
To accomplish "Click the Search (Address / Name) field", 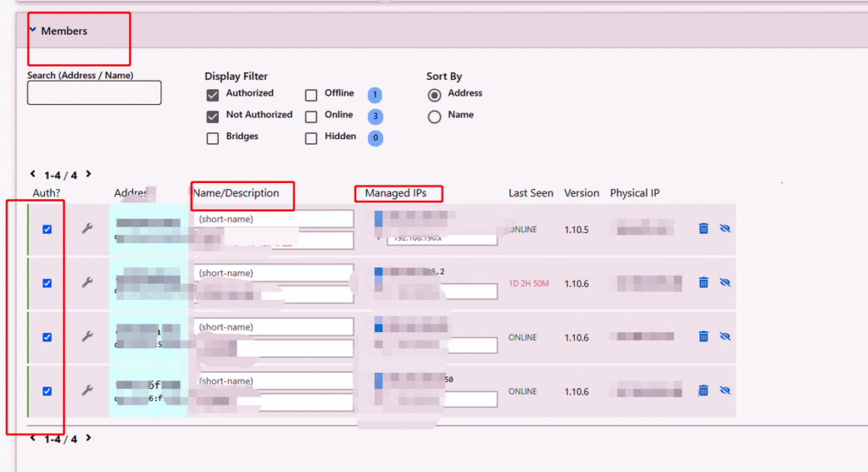I will [94, 93].
